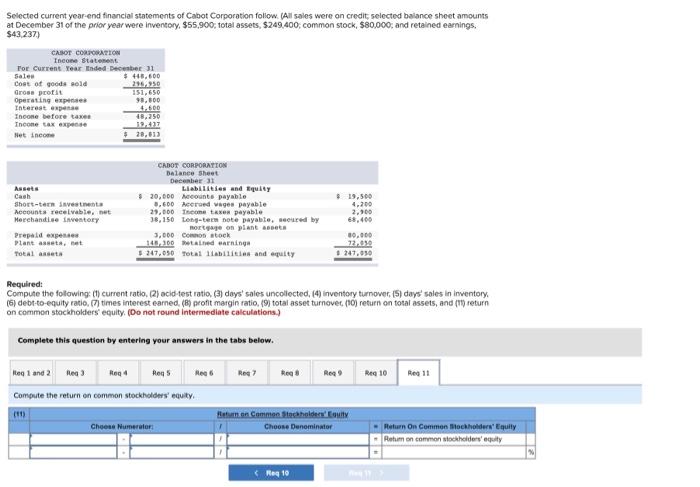Click the Choose Numerator header
Image resolution: width=700 pixels, height=487 pixels.
click(122, 427)
